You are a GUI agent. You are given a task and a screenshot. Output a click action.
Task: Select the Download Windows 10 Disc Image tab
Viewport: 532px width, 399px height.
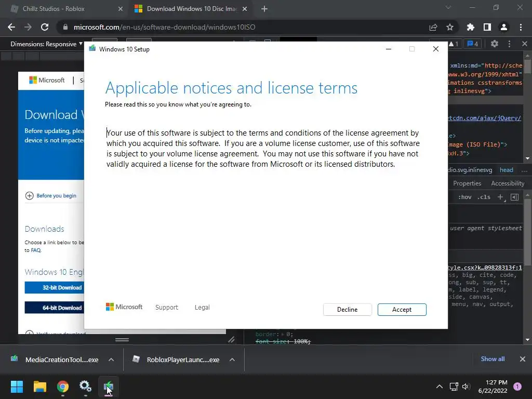point(191,9)
